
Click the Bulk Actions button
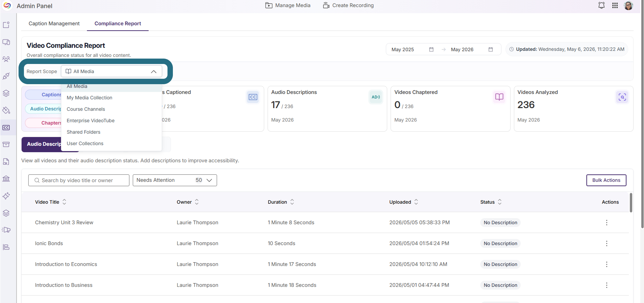[606, 180]
